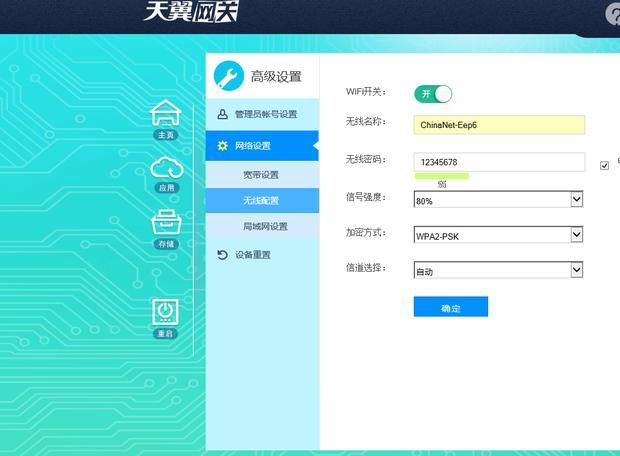The width and height of the screenshot is (620, 456).
Task: Open the 加密方式 WPA2-PSK dropdown
Action: (498, 235)
